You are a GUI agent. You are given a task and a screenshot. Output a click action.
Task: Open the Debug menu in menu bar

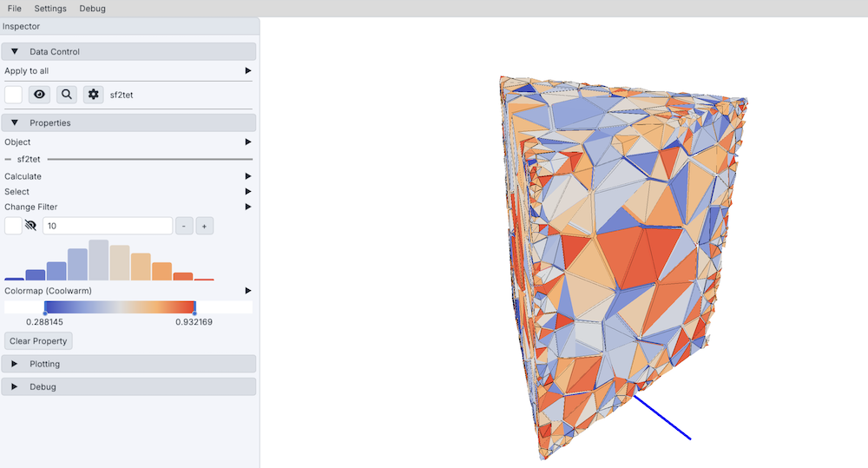point(93,9)
